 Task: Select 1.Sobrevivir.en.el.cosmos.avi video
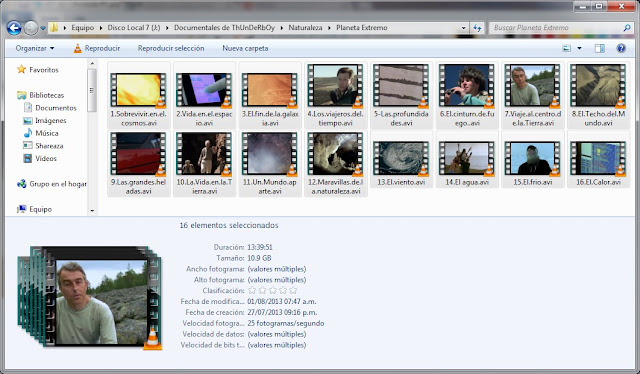139,95
